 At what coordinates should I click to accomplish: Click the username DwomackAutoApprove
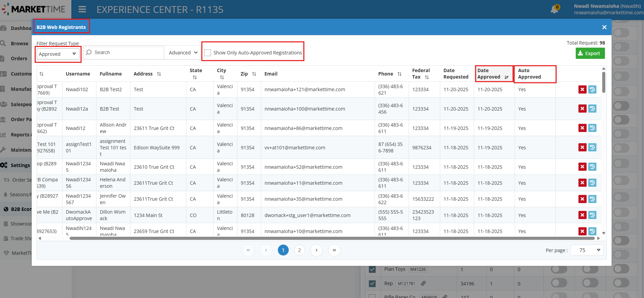(x=79, y=215)
